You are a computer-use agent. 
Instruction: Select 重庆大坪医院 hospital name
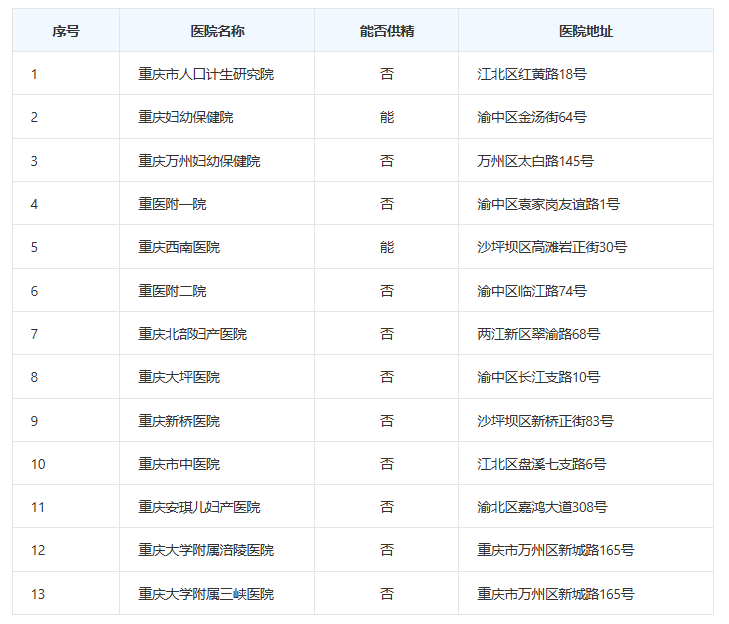click(x=179, y=377)
